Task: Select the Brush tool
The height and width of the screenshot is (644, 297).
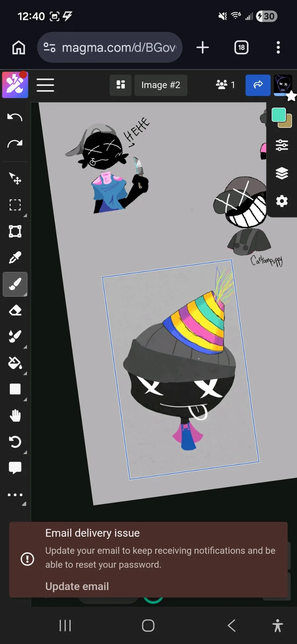Action: click(x=15, y=284)
